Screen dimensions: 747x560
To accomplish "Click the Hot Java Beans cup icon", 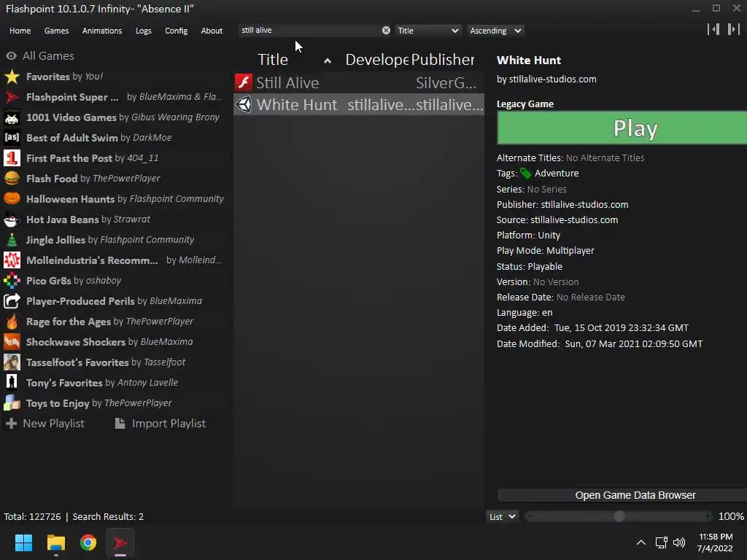I will pyautogui.click(x=12, y=219).
